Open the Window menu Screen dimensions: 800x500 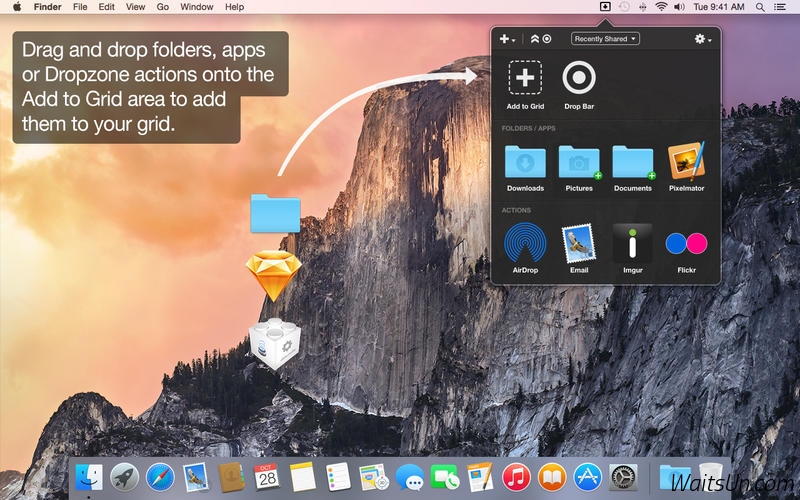click(x=196, y=7)
